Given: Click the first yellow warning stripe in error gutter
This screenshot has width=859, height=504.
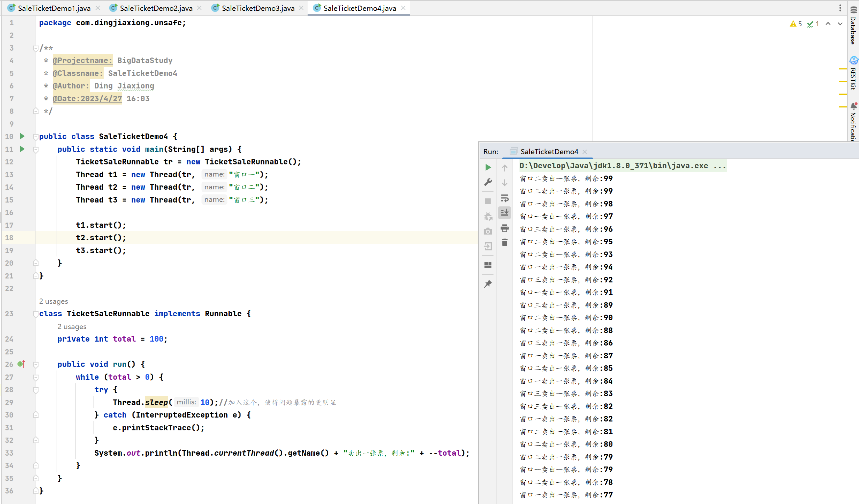Looking at the screenshot, I should pyautogui.click(x=843, y=69).
